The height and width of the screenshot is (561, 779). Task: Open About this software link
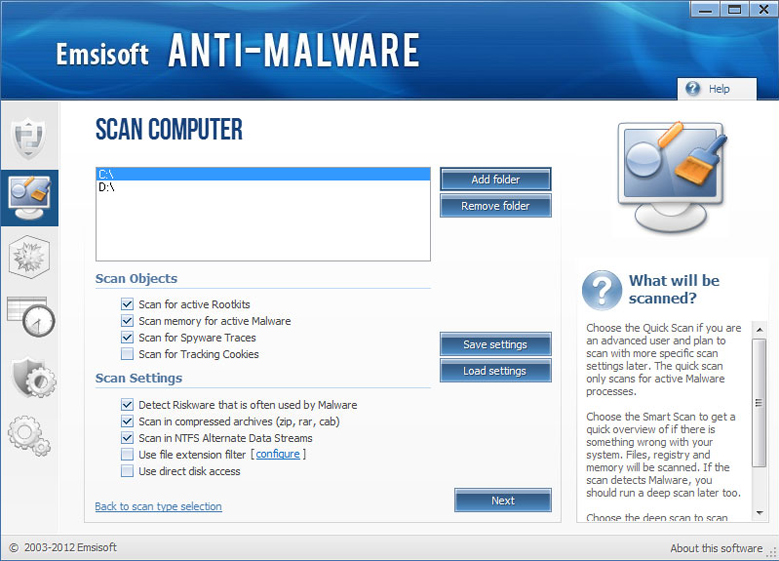(x=715, y=549)
